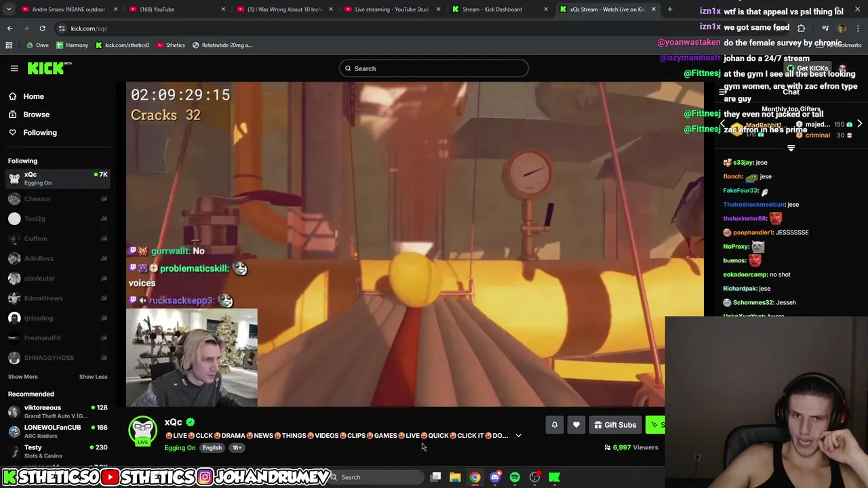Open Taxi2g channel in sidebar
This screenshot has height=488, width=868.
click(58, 219)
